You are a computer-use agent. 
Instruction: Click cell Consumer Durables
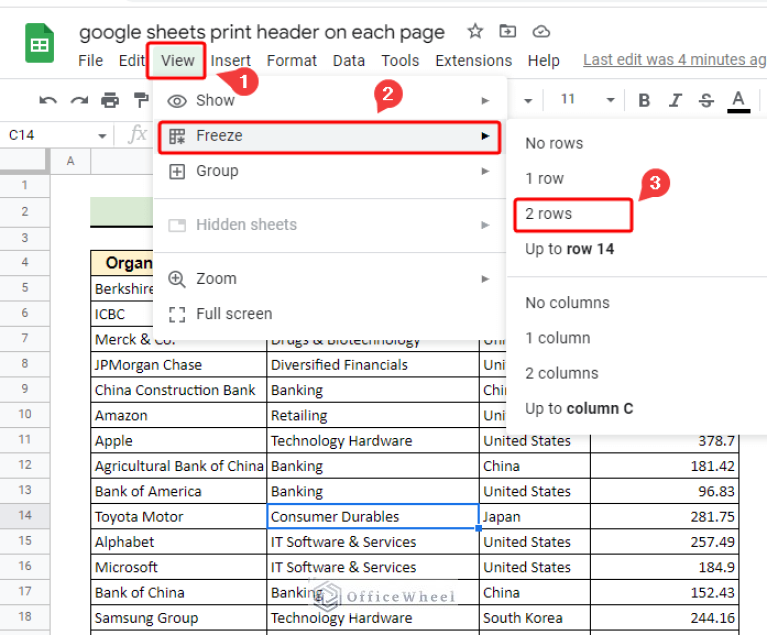pos(373,517)
